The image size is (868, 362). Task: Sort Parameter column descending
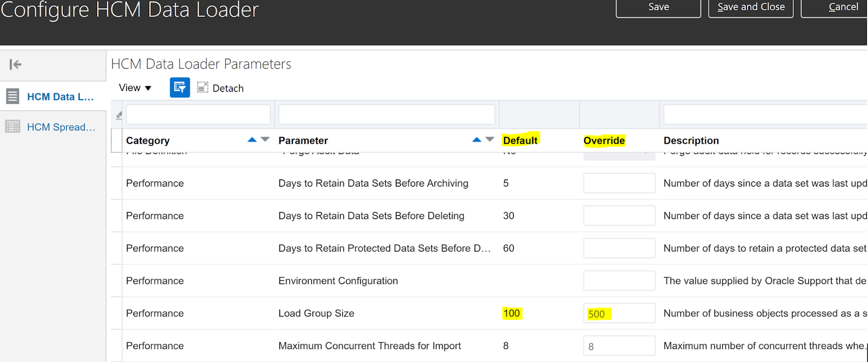(x=490, y=139)
